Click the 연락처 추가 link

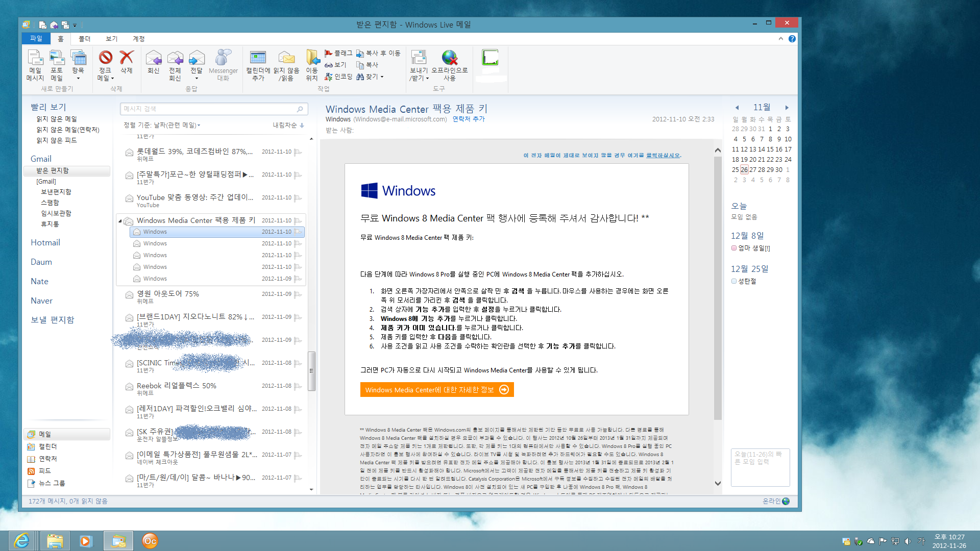[x=469, y=119]
